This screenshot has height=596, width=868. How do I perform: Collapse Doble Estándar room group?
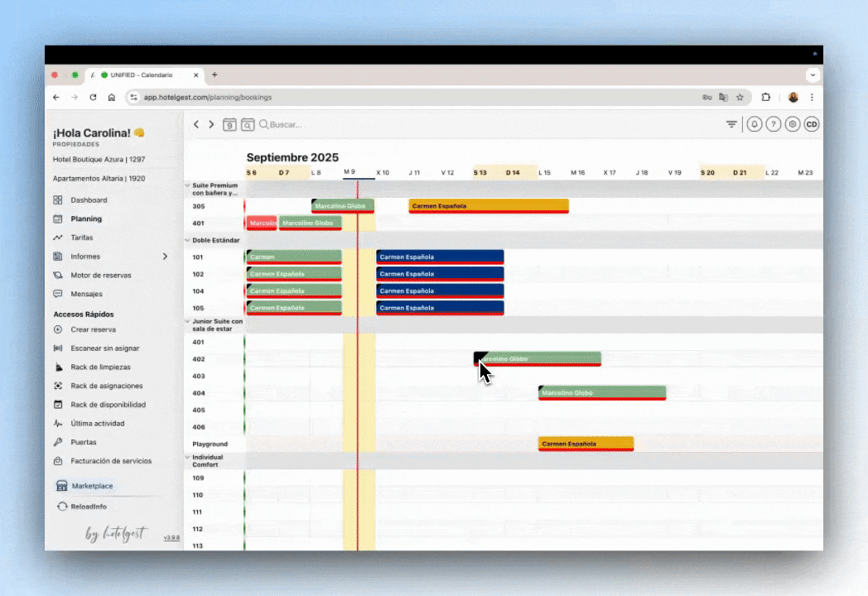coord(187,240)
